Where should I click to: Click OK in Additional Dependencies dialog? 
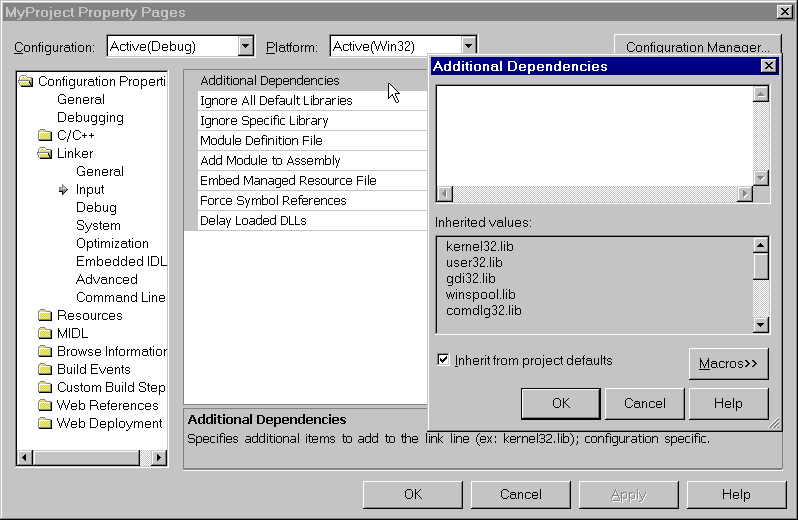click(560, 403)
